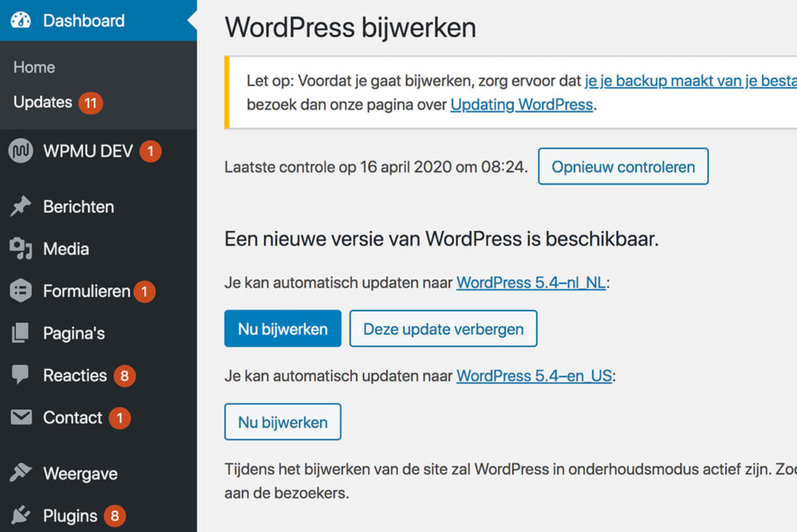Click the Laatste controle timestamp text
Viewport: 797px width, 532px height.
click(376, 166)
